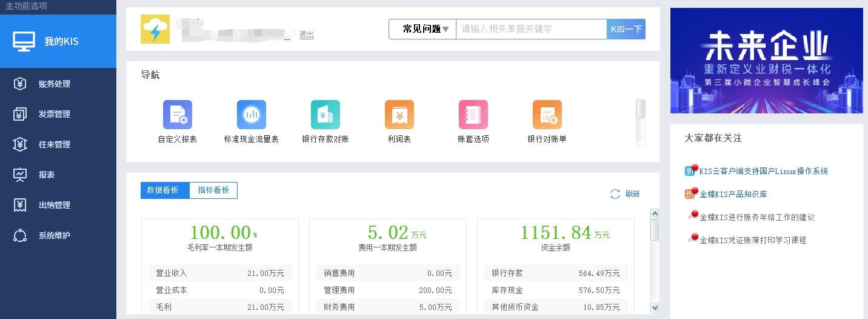The height and width of the screenshot is (319, 868).
Task: Click the 热 badge beside 金蝶KIS产品知识库
Action: [690, 194]
